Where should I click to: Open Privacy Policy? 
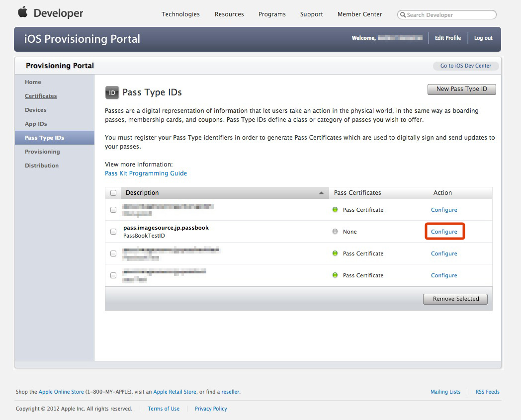(x=211, y=409)
